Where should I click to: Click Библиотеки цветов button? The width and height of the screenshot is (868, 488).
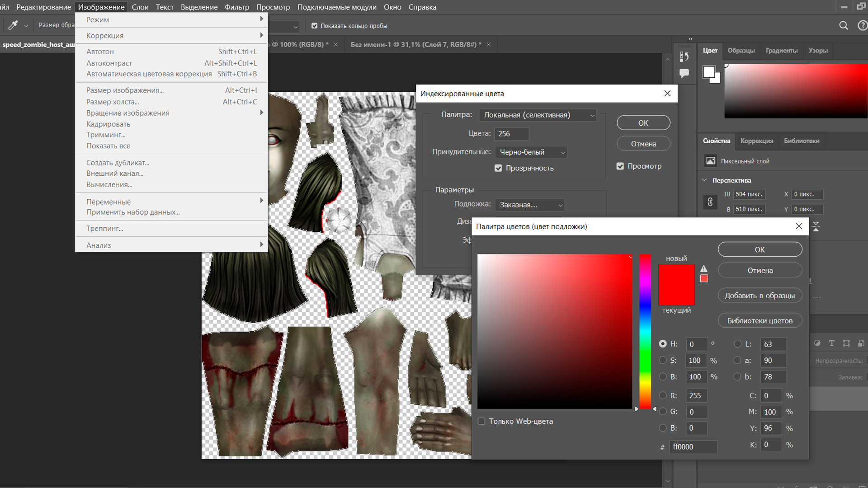tap(759, 321)
